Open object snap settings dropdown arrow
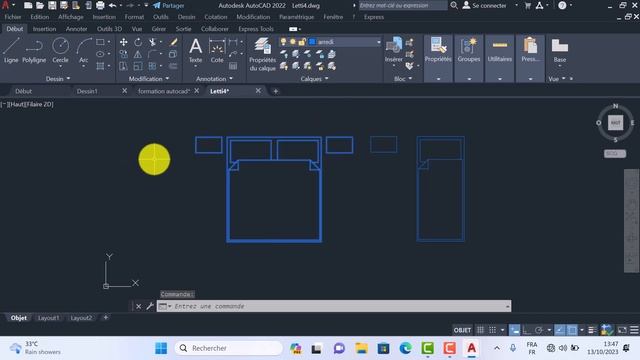This screenshot has height=360, width=640. click(x=582, y=330)
